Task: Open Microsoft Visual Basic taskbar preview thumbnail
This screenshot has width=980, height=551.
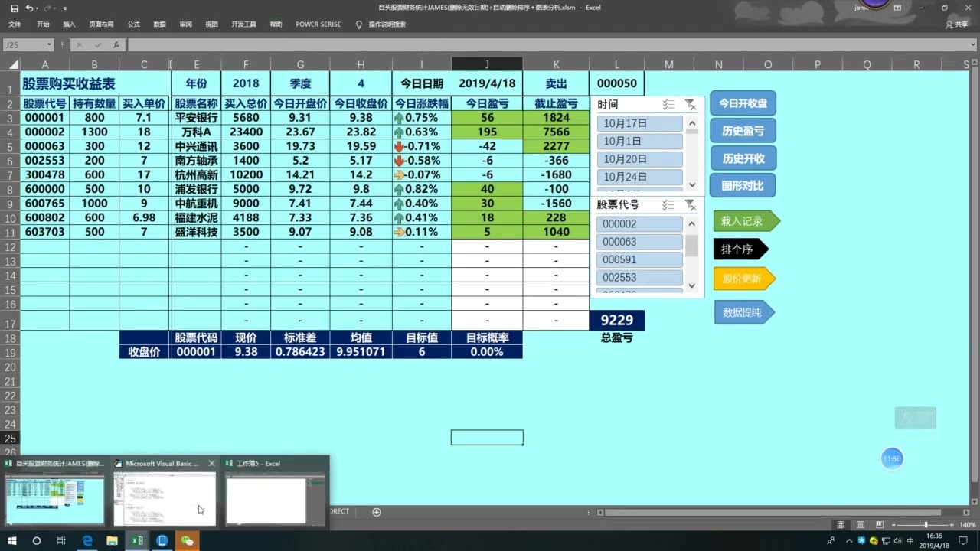Action: click(165, 499)
